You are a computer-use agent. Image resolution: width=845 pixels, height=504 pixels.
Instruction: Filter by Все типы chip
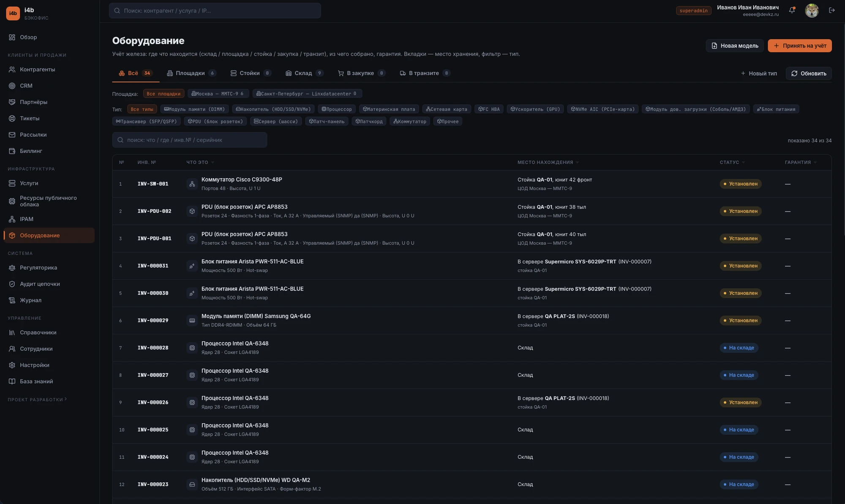pyautogui.click(x=142, y=109)
